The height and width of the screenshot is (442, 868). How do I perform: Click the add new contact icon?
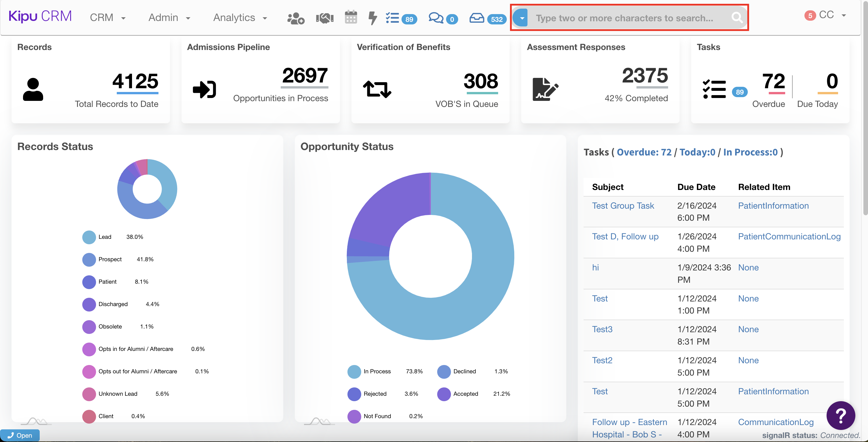point(295,18)
